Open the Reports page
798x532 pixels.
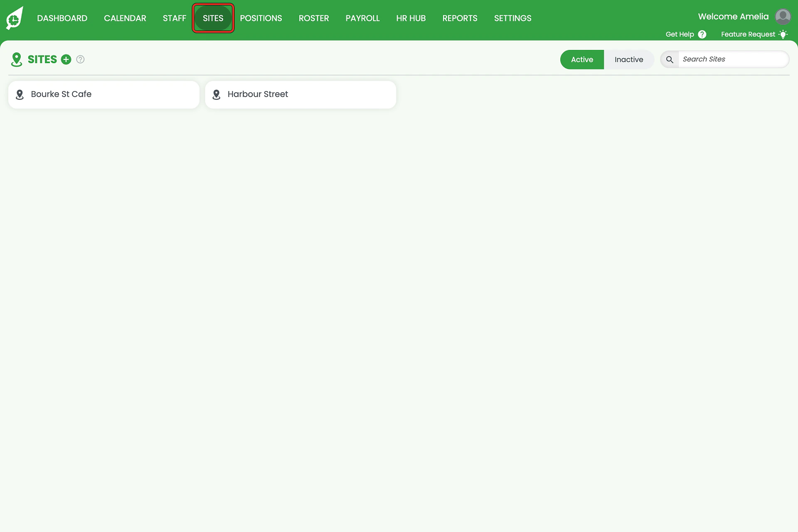click(x=460, y=18)
